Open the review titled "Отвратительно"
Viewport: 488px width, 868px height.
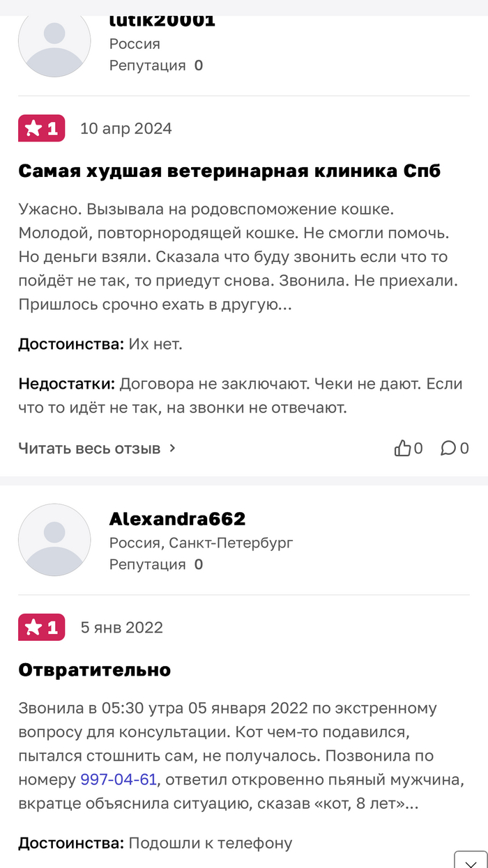(x=94, y=670)
